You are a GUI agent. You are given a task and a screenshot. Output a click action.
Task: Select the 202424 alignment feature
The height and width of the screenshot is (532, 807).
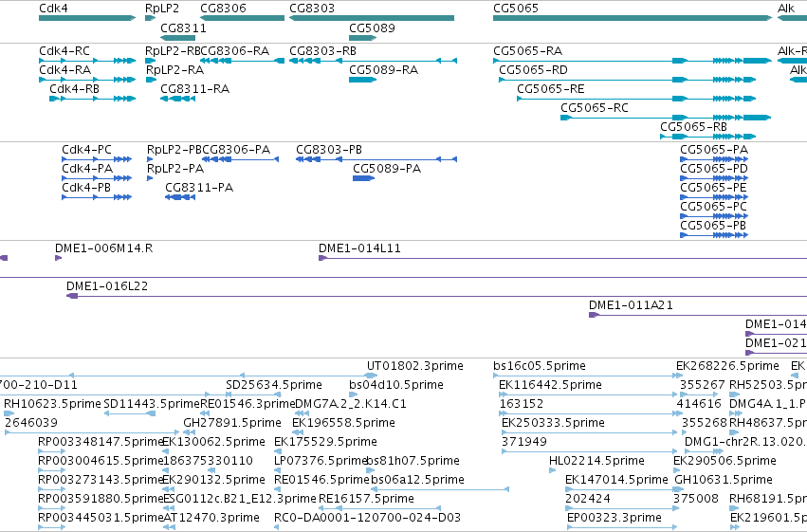(621, 509)
